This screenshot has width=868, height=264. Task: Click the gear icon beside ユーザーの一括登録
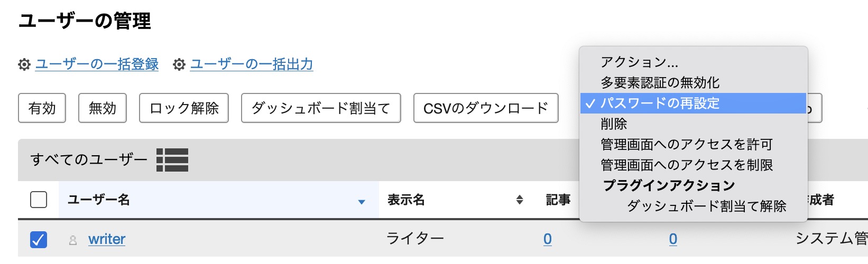tap(24, 64)
